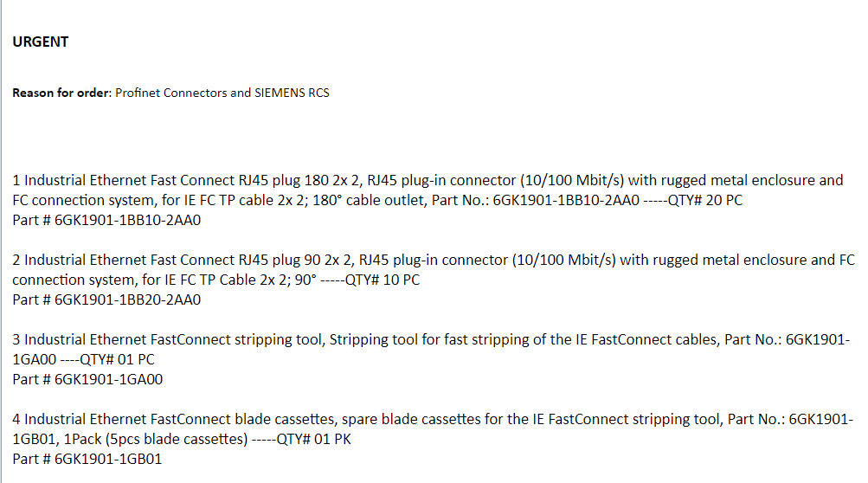This screenshot has height=483, width=868.
Task: Click the line 'Part # 6GK1901-1GB01'
Action: tap(87, 459)
